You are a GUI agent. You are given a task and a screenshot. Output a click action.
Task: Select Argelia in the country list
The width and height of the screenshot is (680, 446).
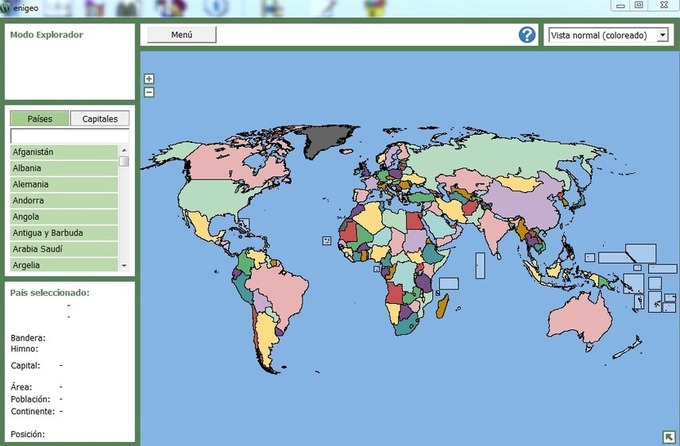[x=64, y=265]
